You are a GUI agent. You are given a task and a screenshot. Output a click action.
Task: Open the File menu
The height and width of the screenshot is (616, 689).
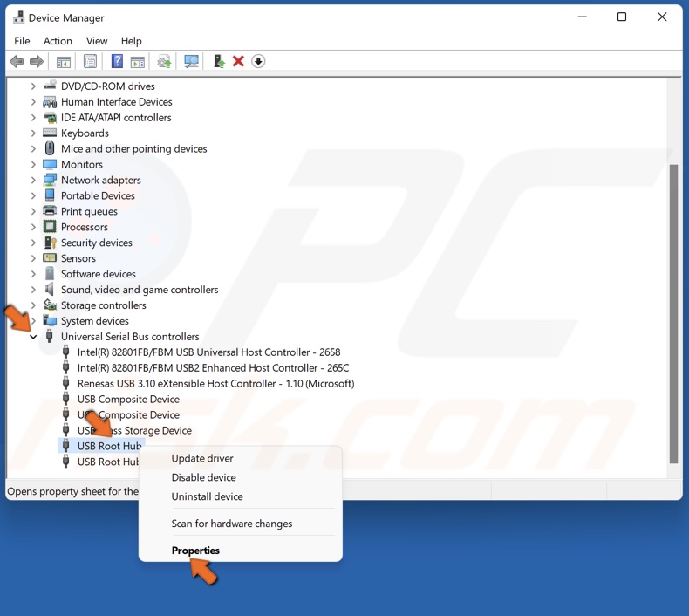tap(22, 41)
